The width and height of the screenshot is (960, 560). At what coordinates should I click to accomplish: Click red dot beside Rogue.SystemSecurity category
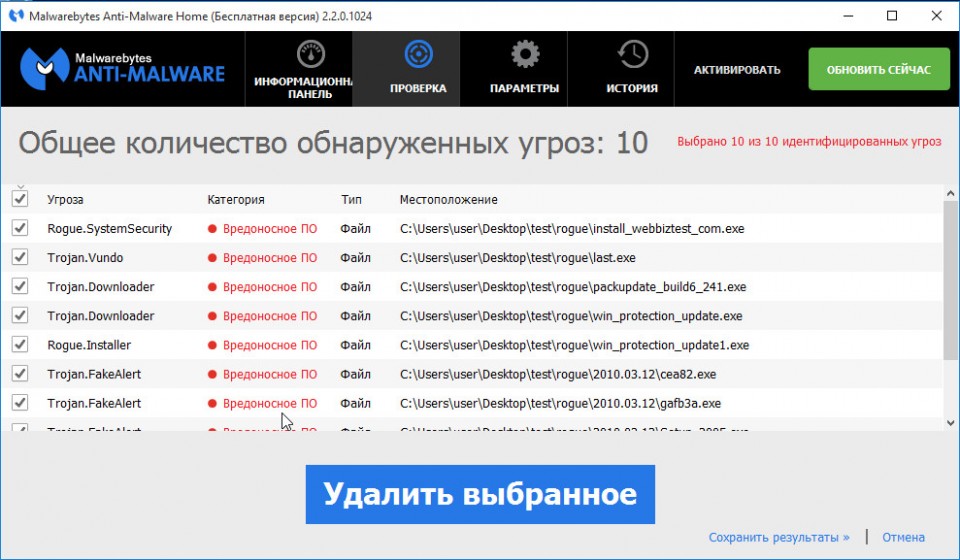pos(212,229)
